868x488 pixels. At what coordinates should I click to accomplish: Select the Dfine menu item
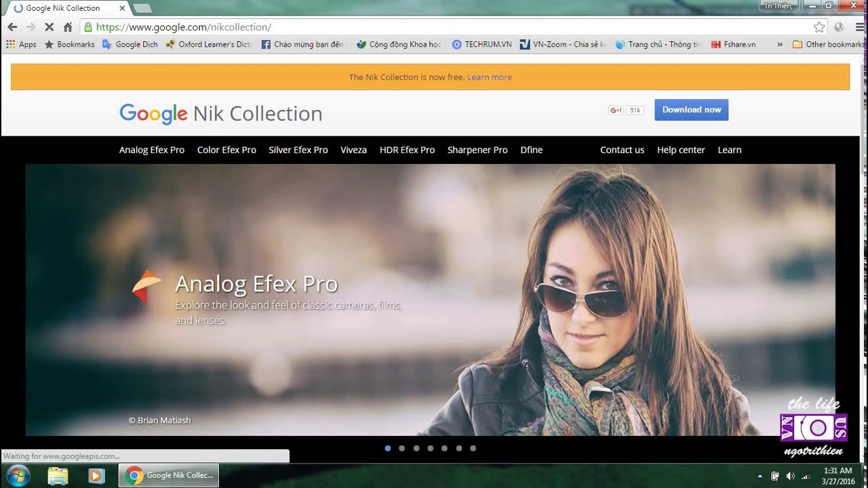[532, 150]
